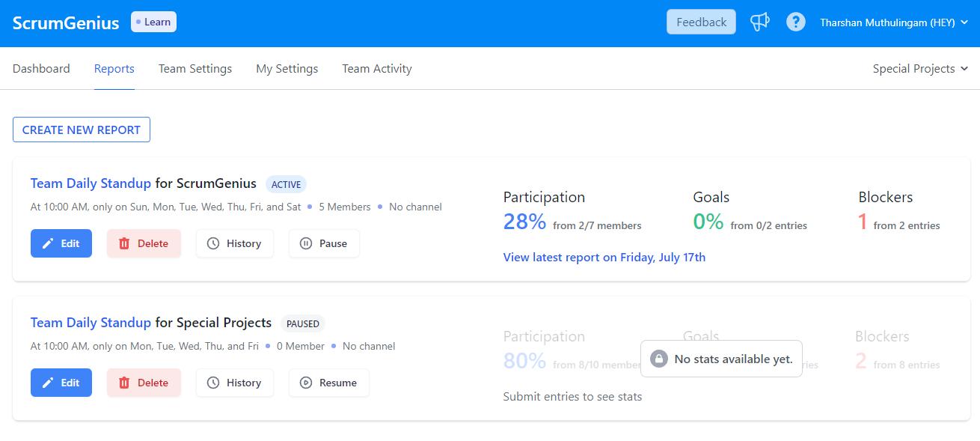This screenshot has height=441, width=980.
Task: Click 'from 2 entries' blockers text
Action: (907, 225)
